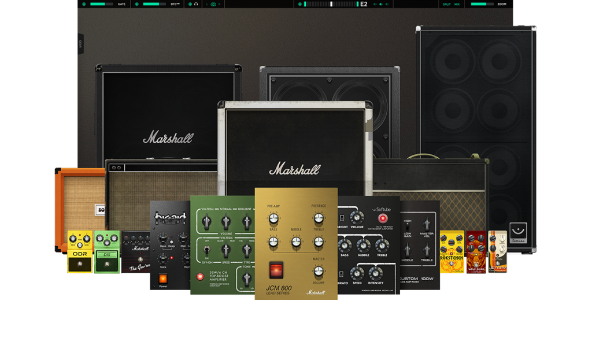Click the stereo link L/R icon
This screenshot has width=592, height=364.
pos(213,4)
